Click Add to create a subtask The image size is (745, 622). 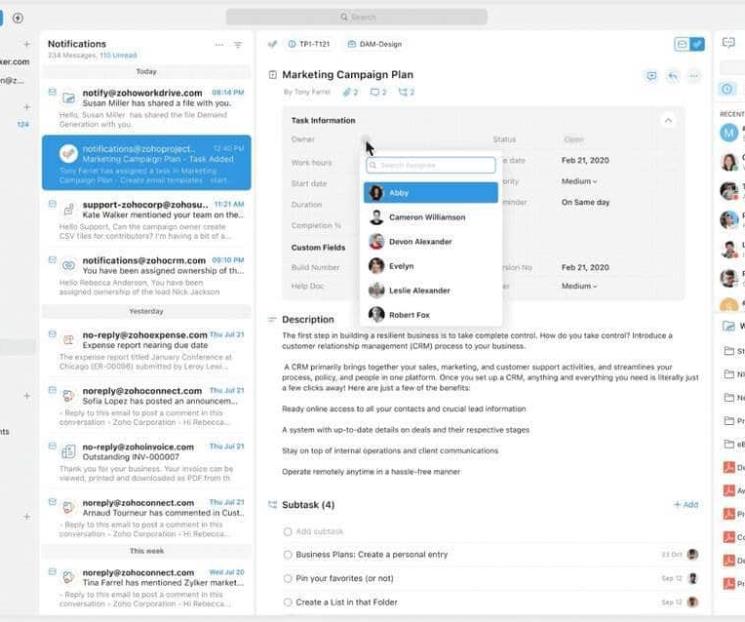[x=687, y=505]
